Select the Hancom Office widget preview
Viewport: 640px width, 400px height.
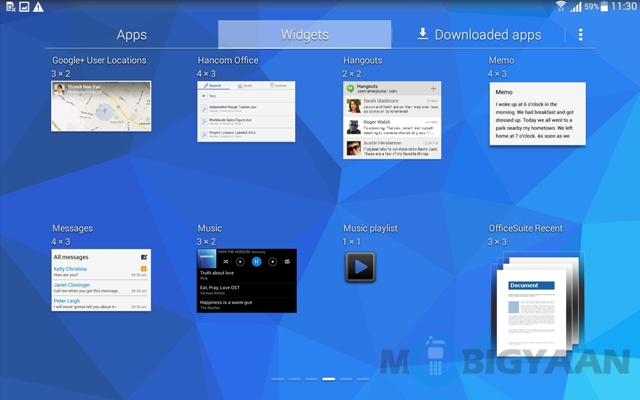pos(246,111)
